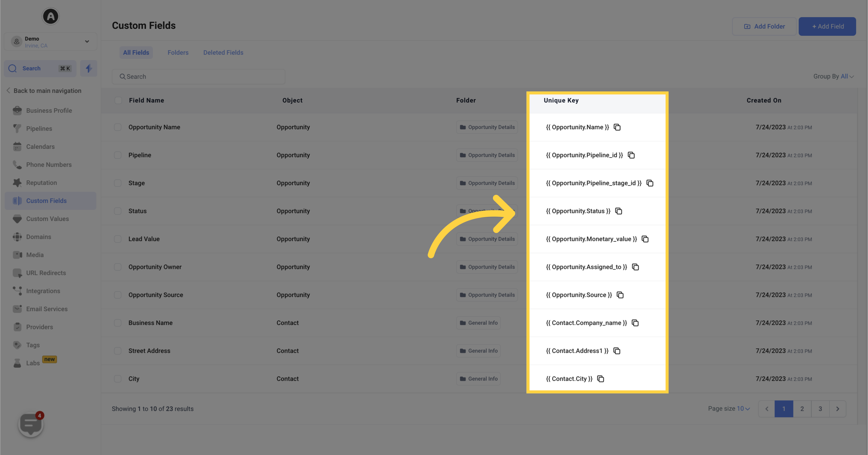Click the sidebar Search box

point(40,69)
